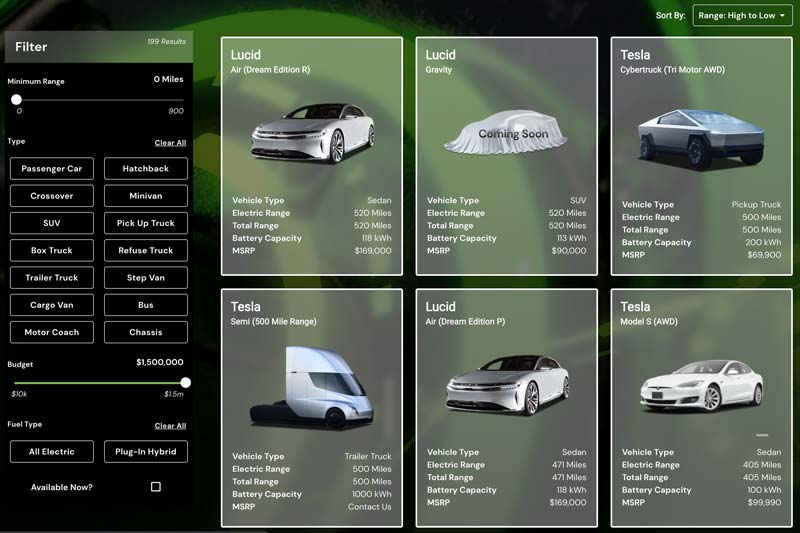The width and height of the screenshot is (800, 533).
Task: Select the Motor Coach filter button
Action: [x=52, y=332]
